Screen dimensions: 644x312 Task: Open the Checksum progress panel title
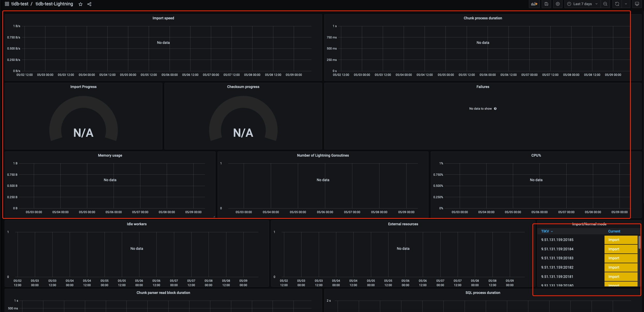pos(243,87)
